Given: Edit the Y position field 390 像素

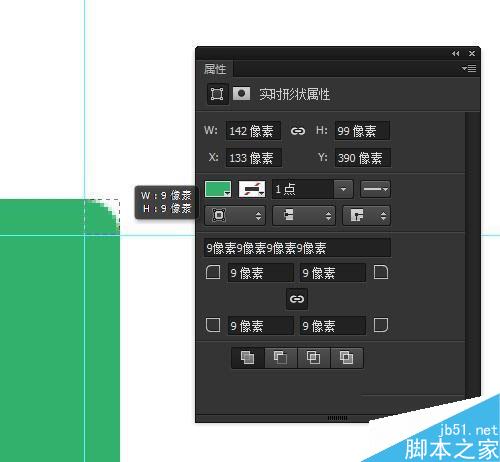Looking at the screenshot, I should [363, 158].
